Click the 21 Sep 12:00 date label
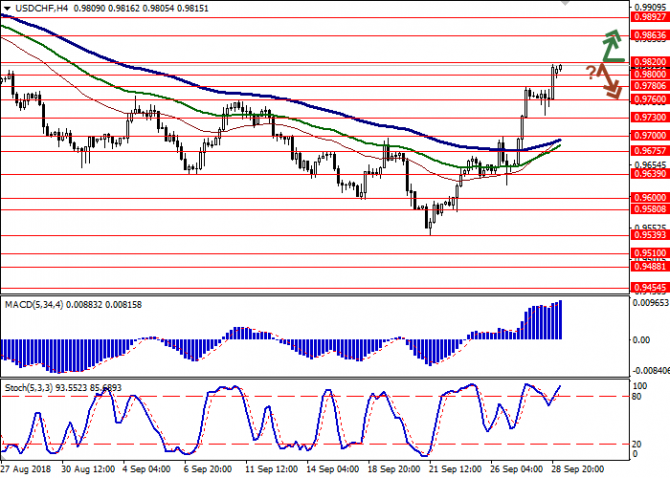The image size is (670, 478). coord(447,467)
